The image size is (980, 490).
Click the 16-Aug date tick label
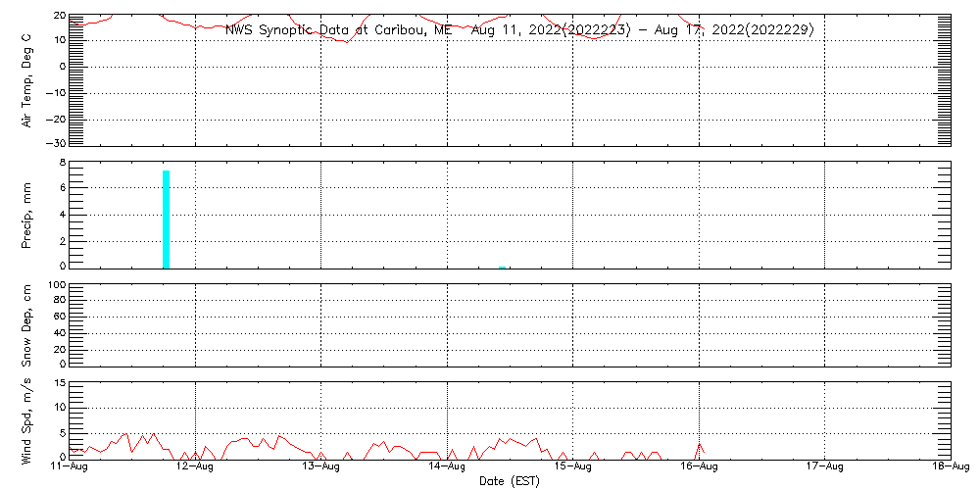pyautogui.click(x=700, y=468)
